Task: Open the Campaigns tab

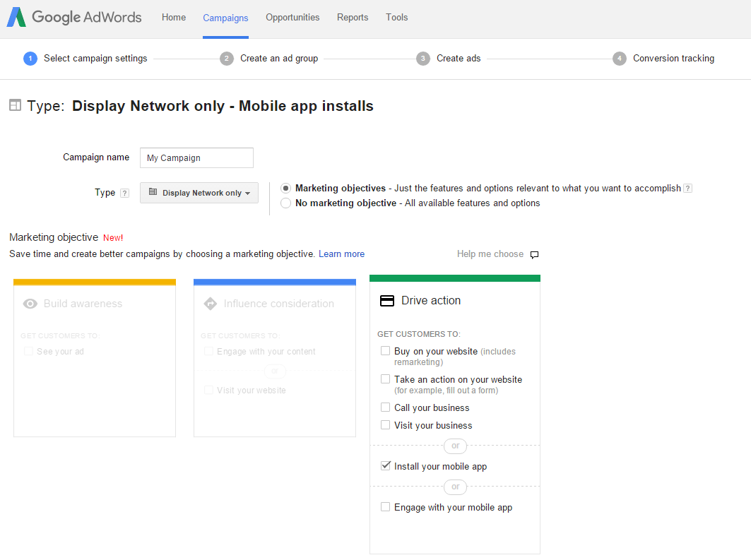Action: coord(225,18)
